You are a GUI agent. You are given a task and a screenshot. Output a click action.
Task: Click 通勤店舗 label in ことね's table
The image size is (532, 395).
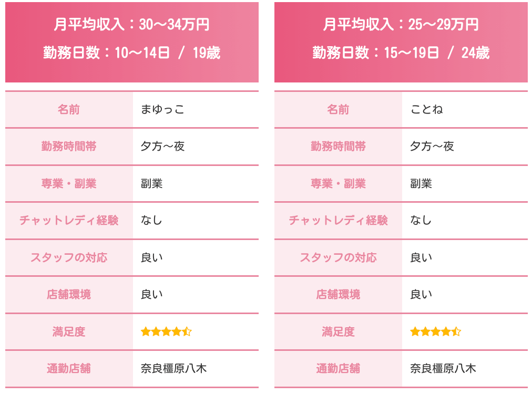tap(338, 368)
